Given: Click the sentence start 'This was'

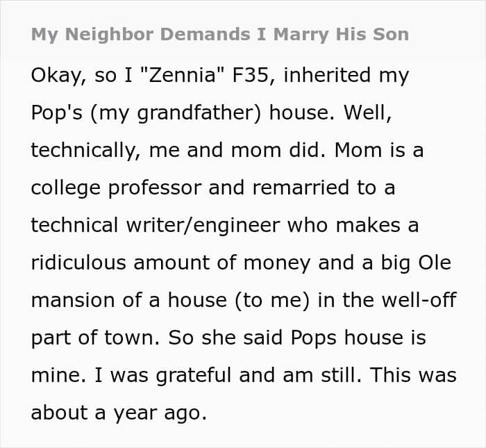Looking at the screenshot, I should coord(413,376).
